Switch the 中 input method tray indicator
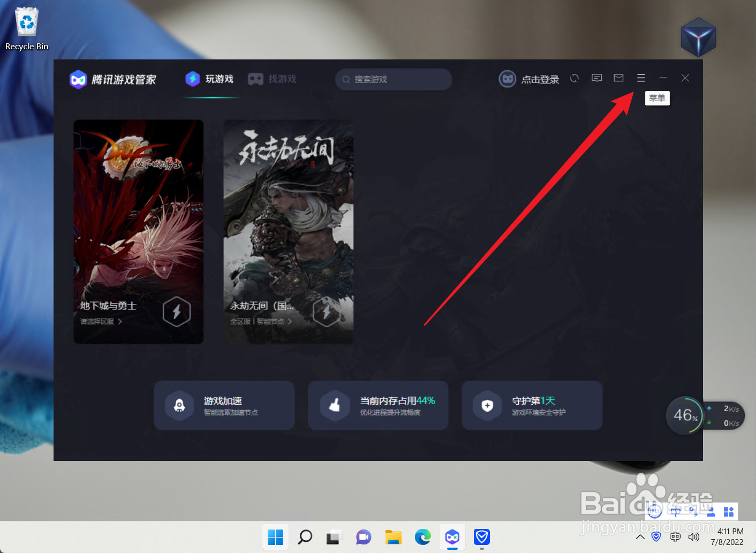756x553 pixels. pos(675,536)
